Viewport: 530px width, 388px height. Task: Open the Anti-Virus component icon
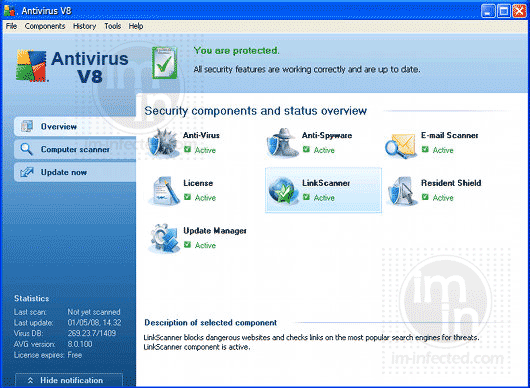pyautogui.click(x=163, y=143)
